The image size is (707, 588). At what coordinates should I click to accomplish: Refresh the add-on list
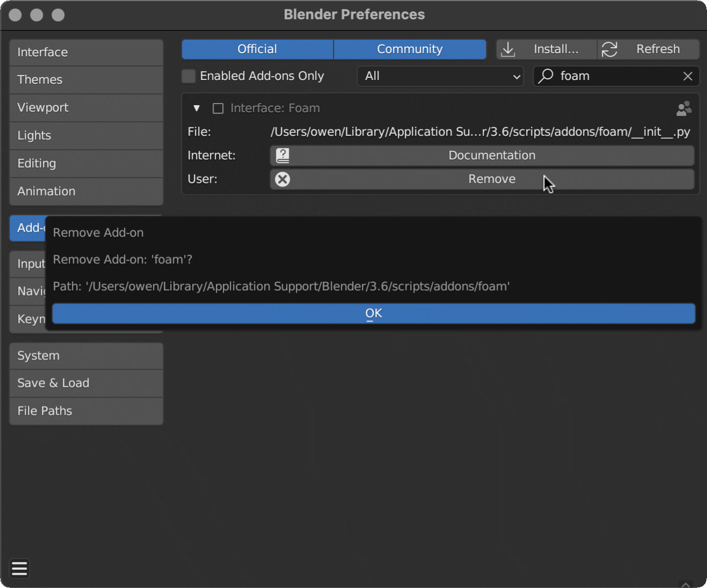click(648, 49)
